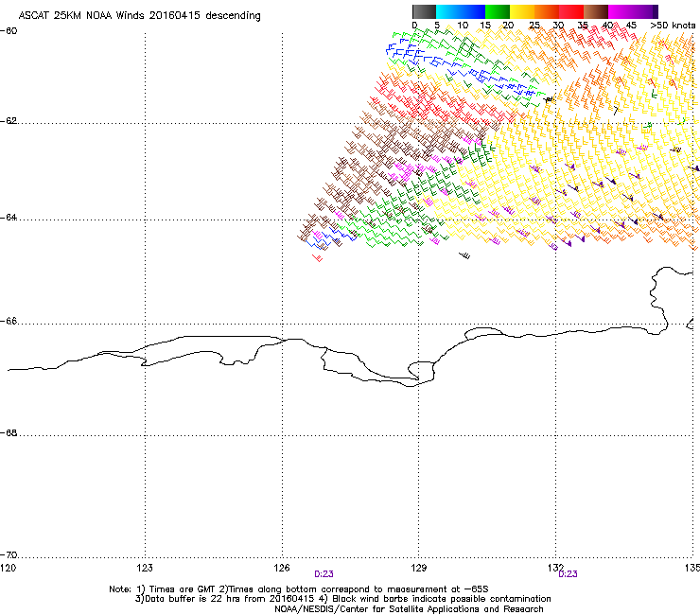This screenshot has width=700, height=615.
Task: Click the cyan-blue 5-15 knots legend segment
Action: [461, 11]
